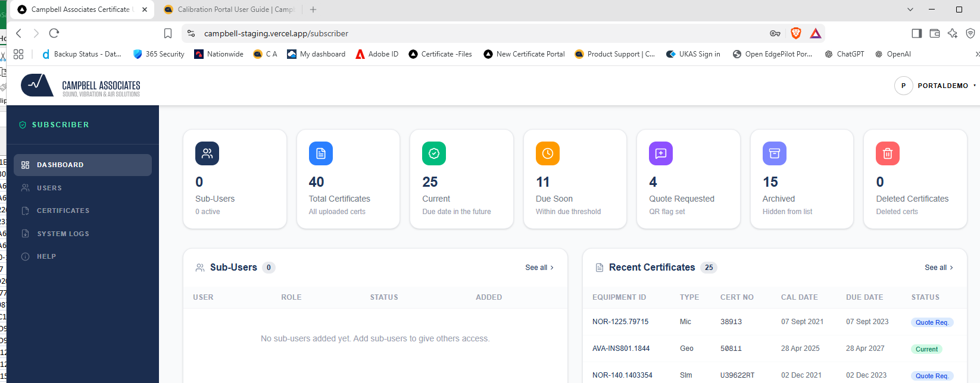Click the Archived box icon
980x383 pixels.
(775, 153)
